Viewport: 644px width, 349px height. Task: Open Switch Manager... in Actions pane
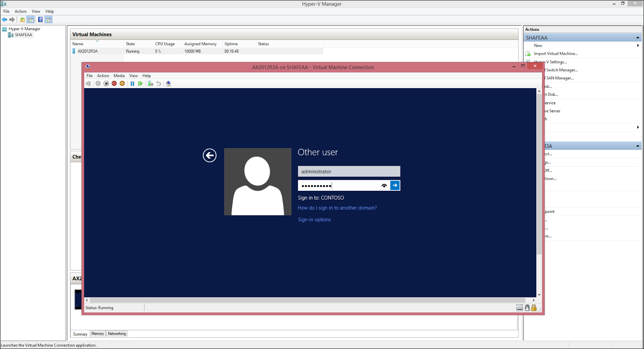(x=562, y=70)
